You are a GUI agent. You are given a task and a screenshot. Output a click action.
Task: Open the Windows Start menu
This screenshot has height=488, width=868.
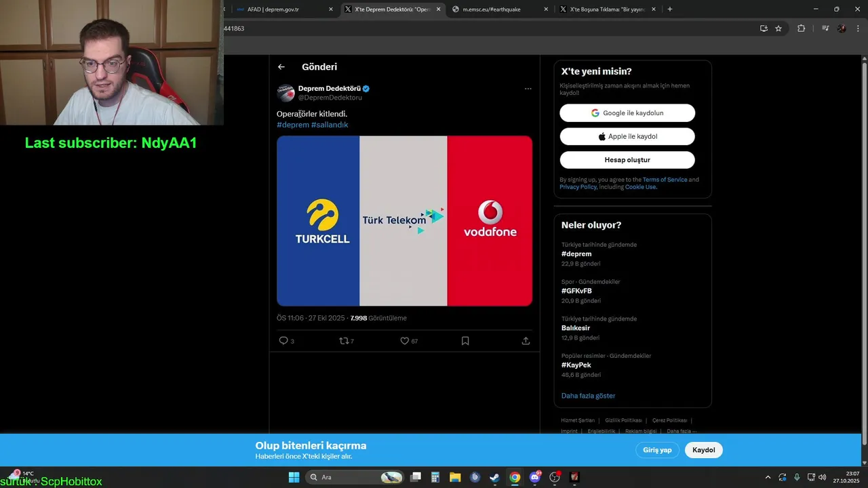tap(294, 477)
